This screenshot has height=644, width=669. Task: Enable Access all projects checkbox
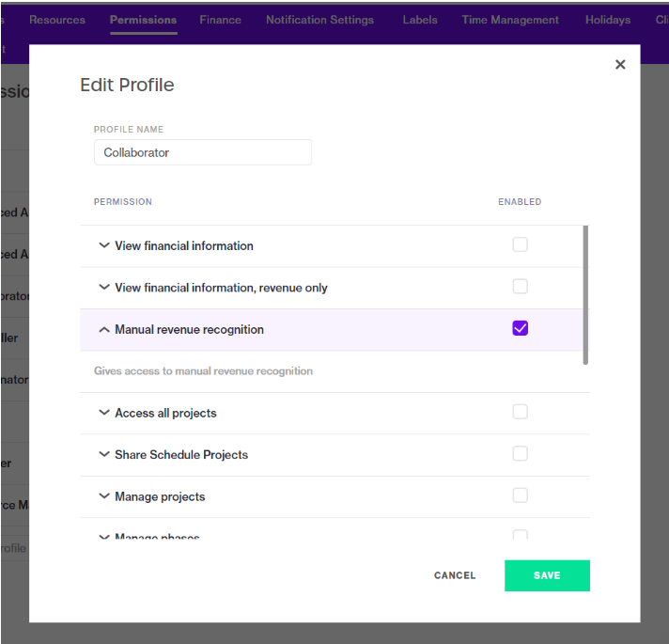520,412
